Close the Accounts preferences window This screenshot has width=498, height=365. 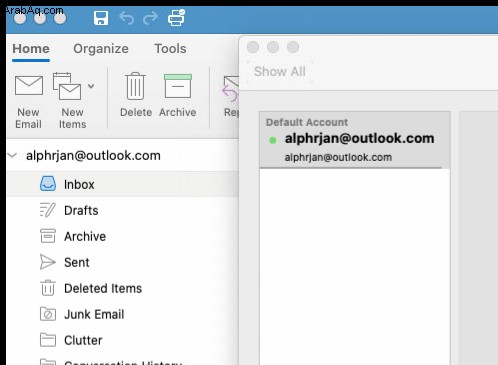pos(253,47)
